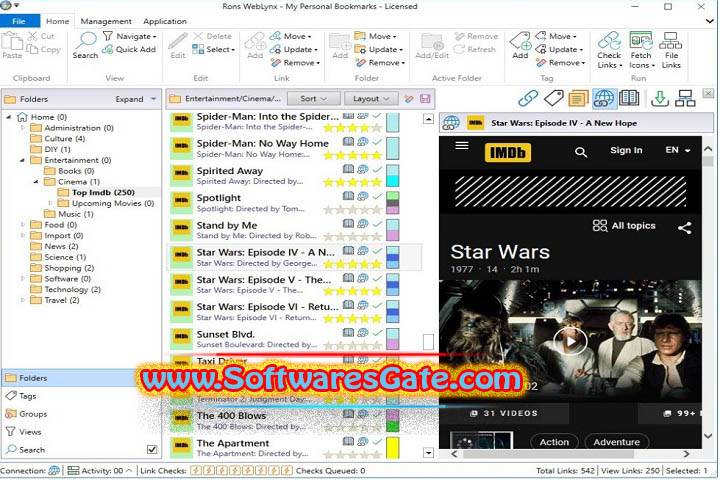Click the IMDb logo in preview
This screenshot has width=720, height=480.
(x=508, y=152)
